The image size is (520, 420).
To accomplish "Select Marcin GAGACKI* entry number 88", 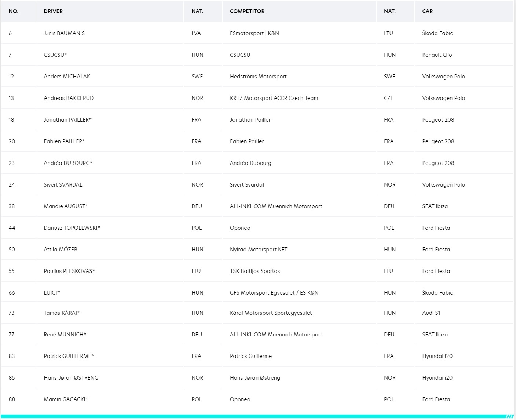I will pyautogui.click(x=12, y=399).
